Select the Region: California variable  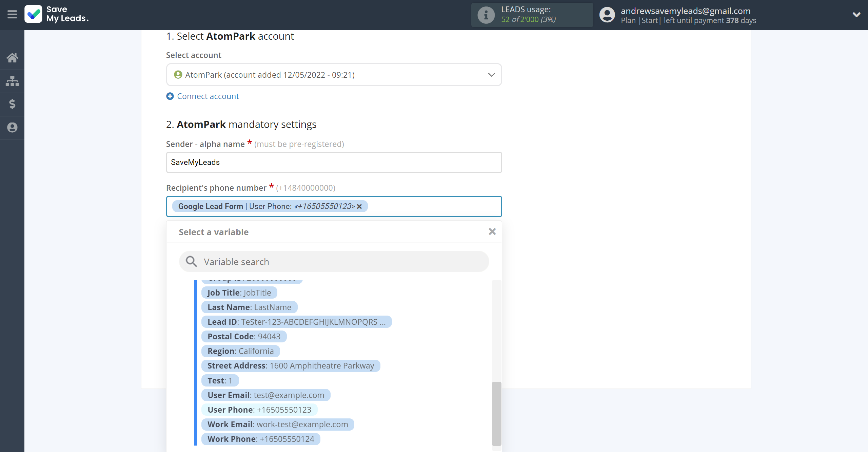tap(241, 351)
